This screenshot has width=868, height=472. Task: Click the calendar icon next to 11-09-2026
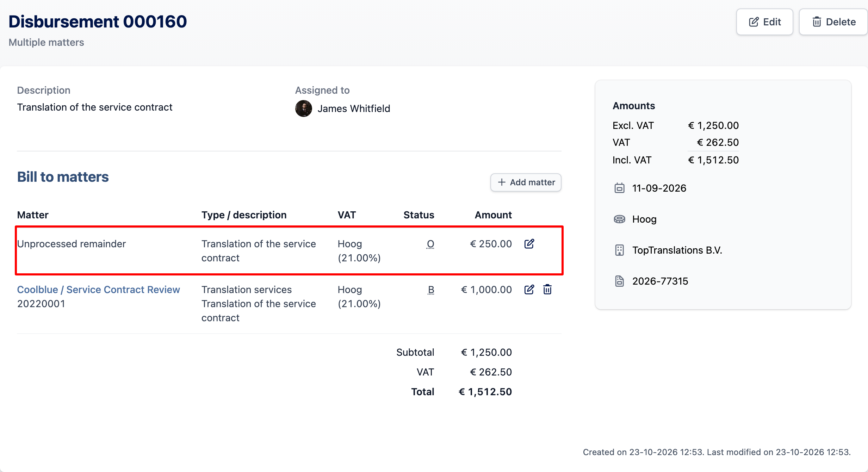click(619, 188)
